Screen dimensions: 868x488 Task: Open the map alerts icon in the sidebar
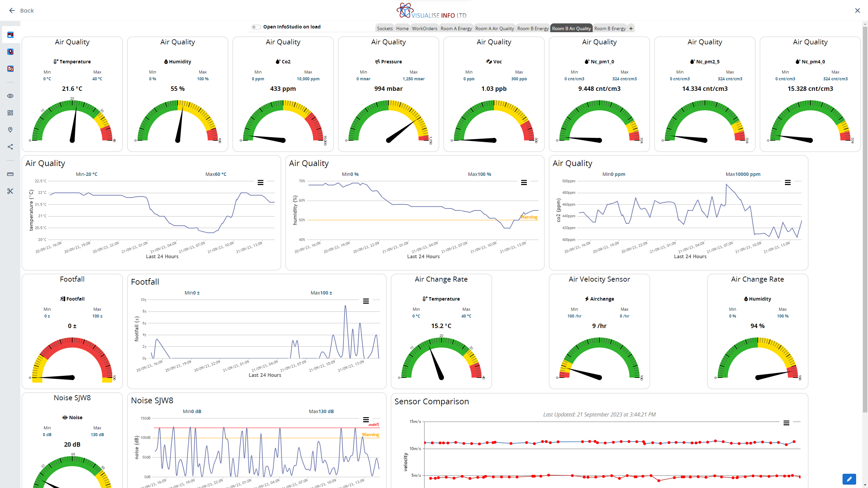click(x=10, y=52)
